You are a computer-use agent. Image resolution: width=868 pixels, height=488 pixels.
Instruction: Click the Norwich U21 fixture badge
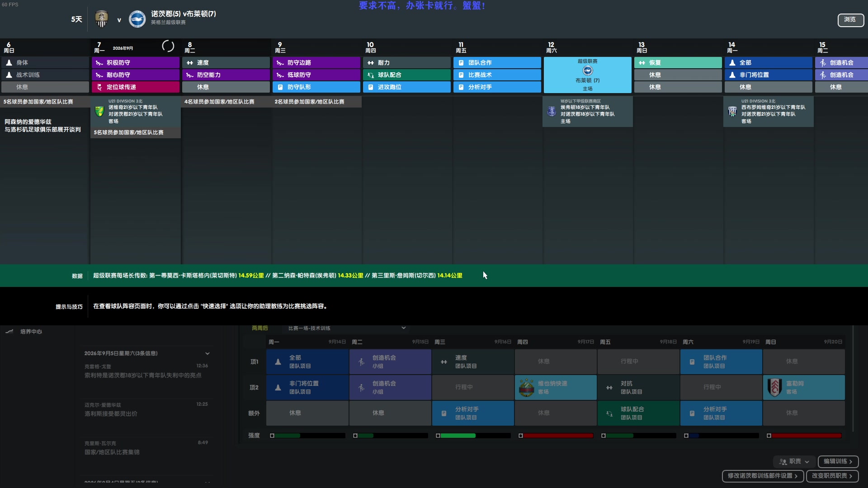coord(99,111)
